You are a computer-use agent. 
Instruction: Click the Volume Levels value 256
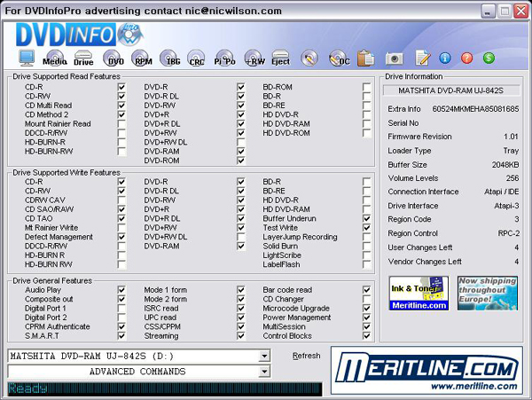pyautogui.click(x=512, y=178)
